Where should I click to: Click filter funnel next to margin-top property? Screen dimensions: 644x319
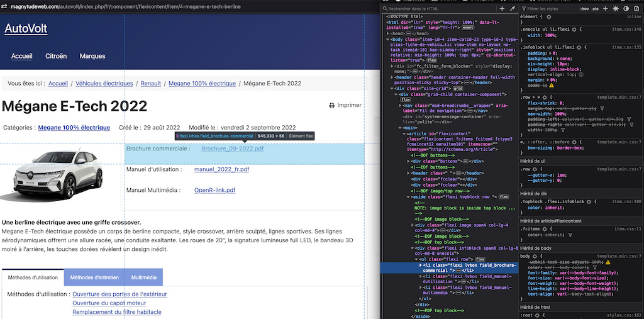(602, 108)
